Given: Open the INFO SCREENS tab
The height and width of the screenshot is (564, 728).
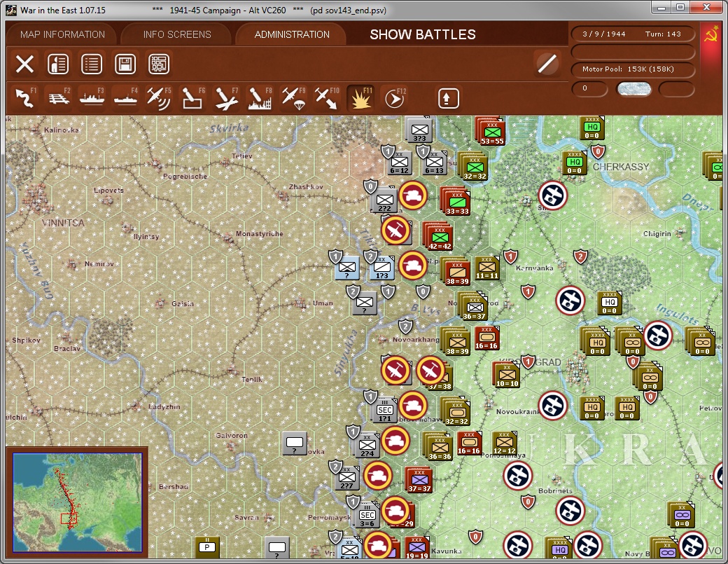Looking at the screenshot, I should click(177, 34).
